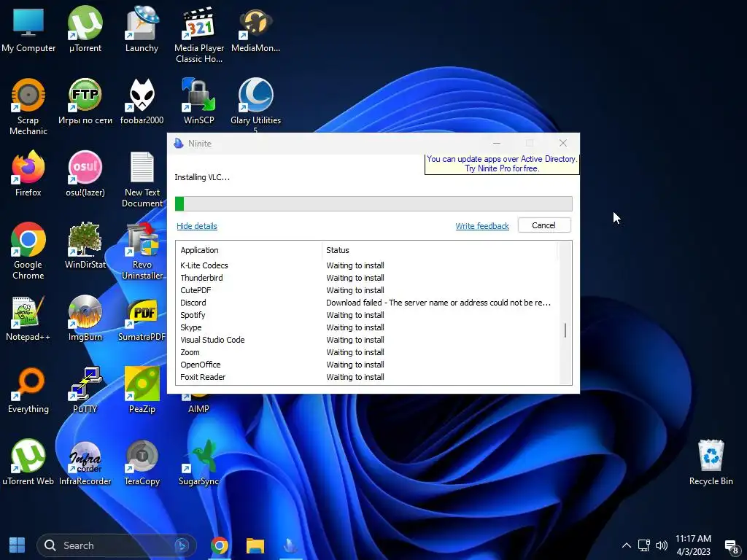Open the Windows Start menu
This screenshot has width=747, height=560.
coord(18,545)
